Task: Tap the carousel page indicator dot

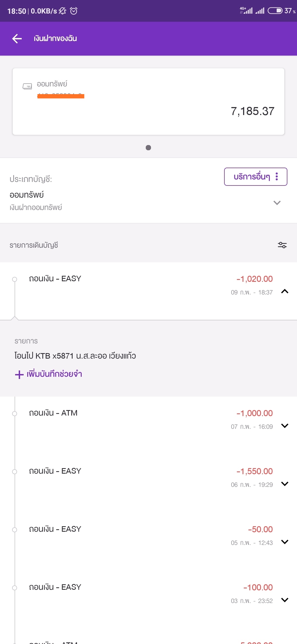Action: point(148,148)
